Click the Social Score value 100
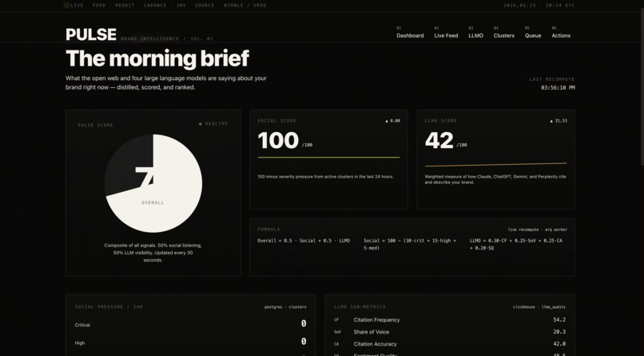The image size is (644, 356). 278,141
